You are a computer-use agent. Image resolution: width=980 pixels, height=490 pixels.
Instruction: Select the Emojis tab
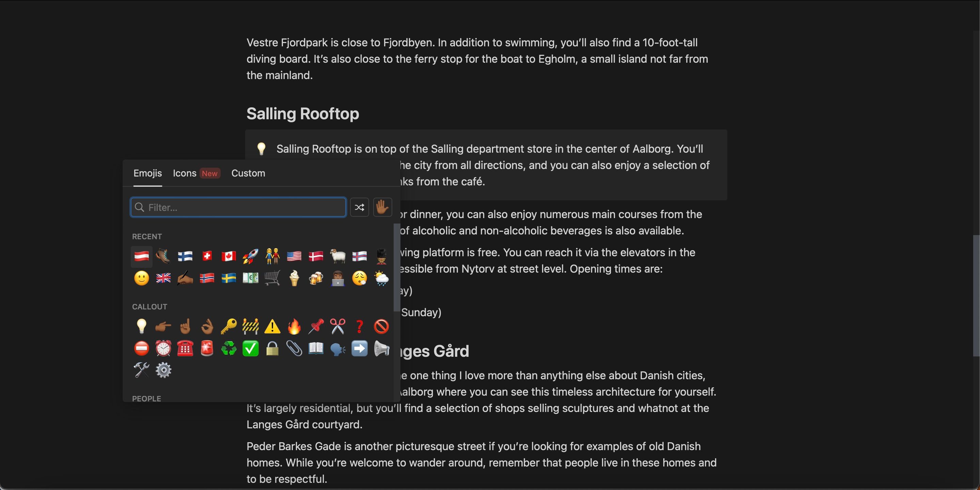click(x=147, y=173)
